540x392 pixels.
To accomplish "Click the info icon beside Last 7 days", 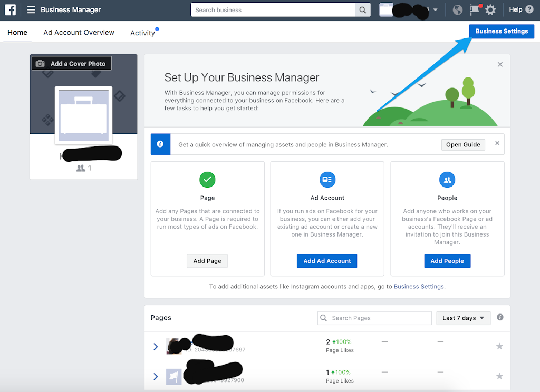I will point(500,317).
